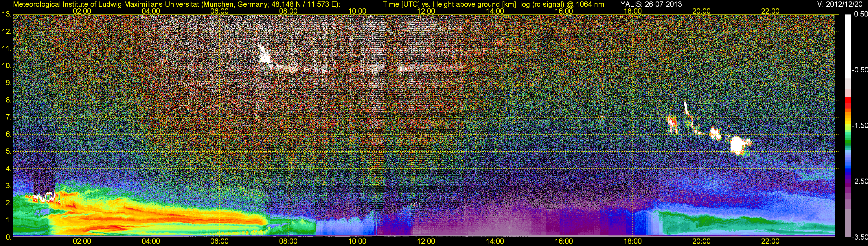
Task: Click the 04:00 label on the bottom time axis
Action: (151, 241)
